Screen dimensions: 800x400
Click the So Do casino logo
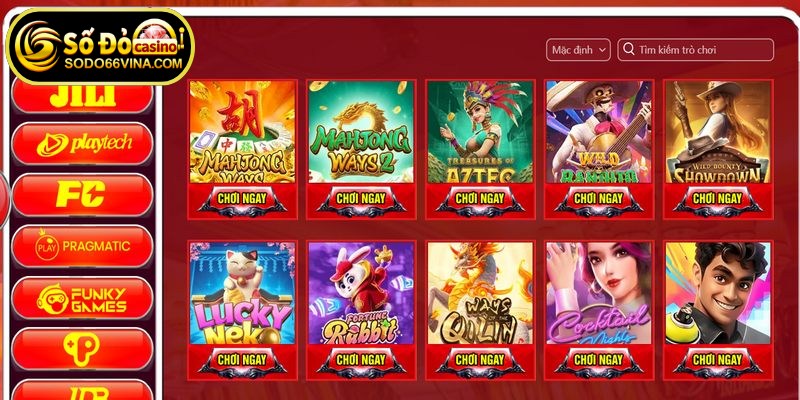100,46
